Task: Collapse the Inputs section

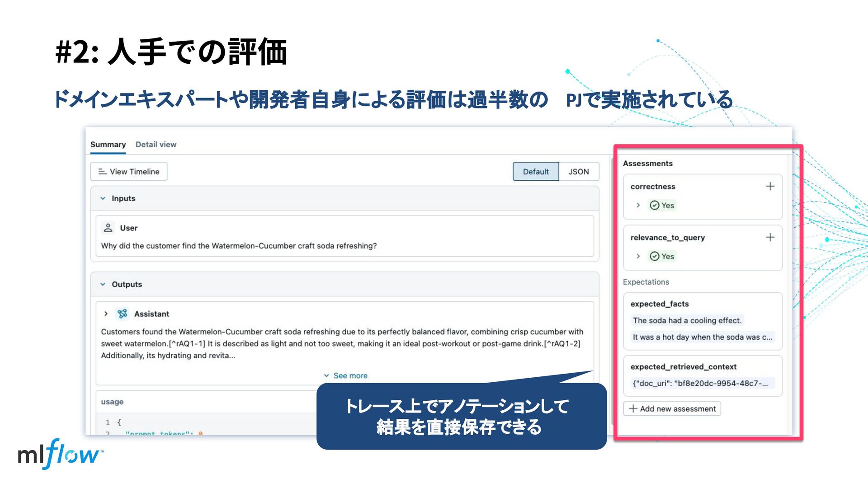Action: [103, 198]
